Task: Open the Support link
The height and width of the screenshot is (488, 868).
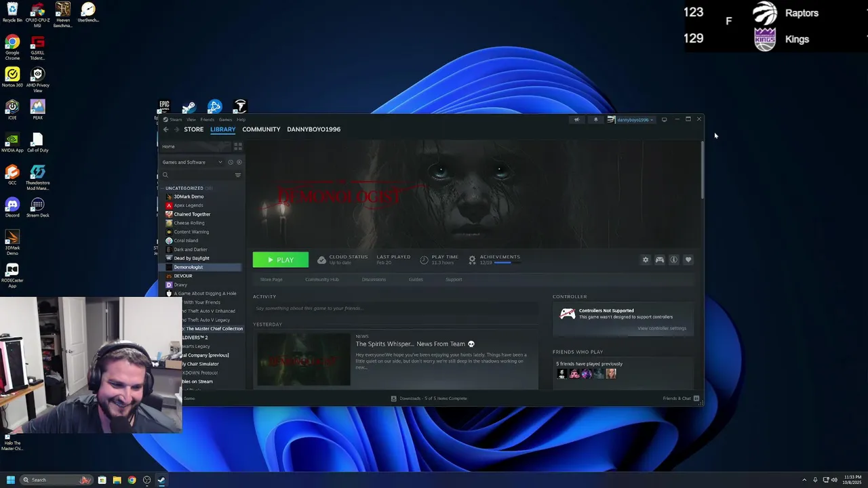Action: click(x=454, y=279)
